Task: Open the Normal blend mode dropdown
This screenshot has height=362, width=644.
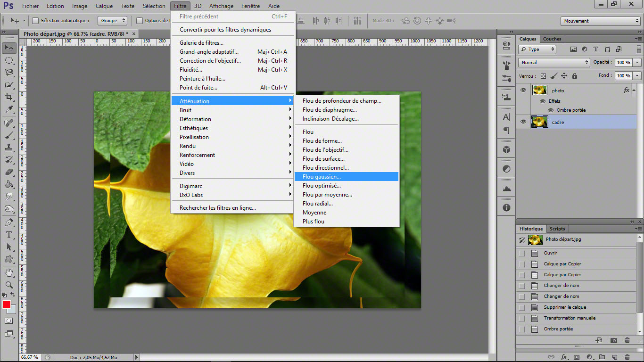Action: 554,62
